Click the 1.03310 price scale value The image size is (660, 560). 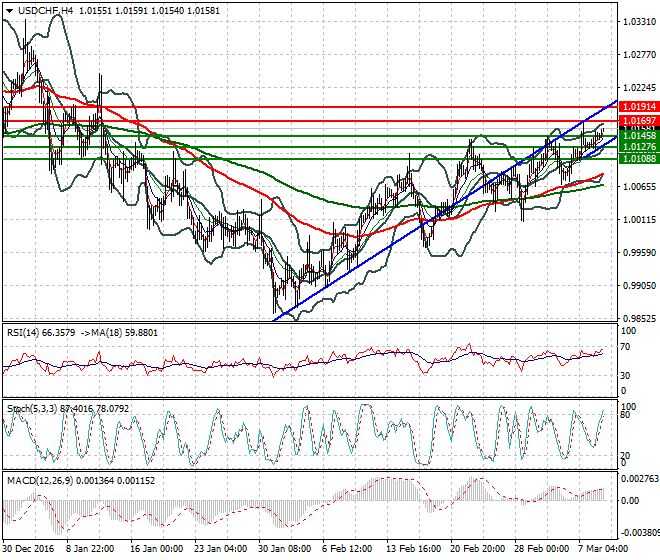pos(639,22)
